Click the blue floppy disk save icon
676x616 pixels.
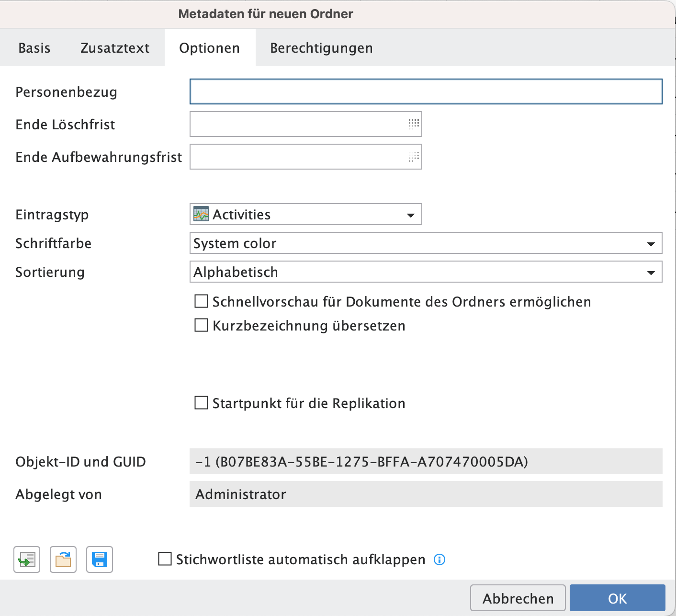(x=100, y=559)
